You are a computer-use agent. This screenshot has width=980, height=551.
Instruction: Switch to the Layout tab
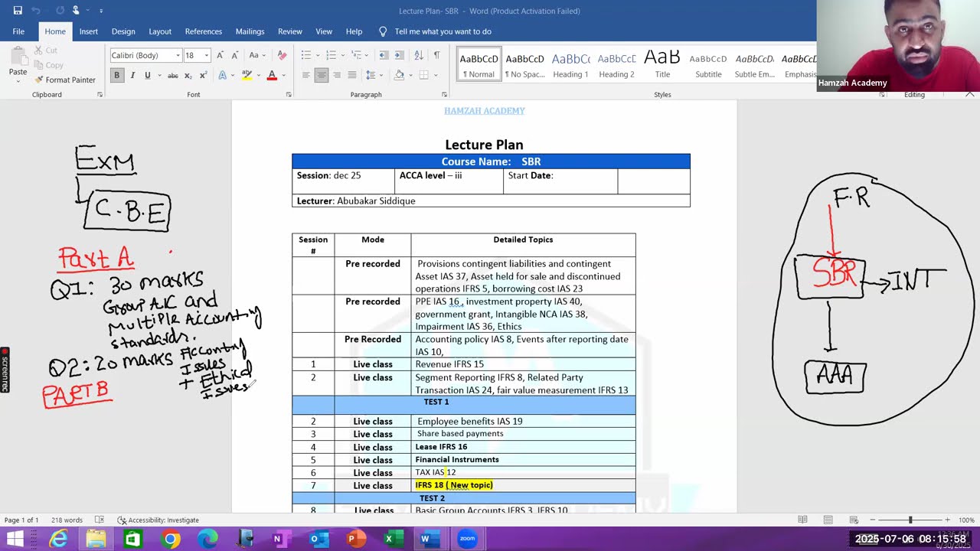(160, 31)
